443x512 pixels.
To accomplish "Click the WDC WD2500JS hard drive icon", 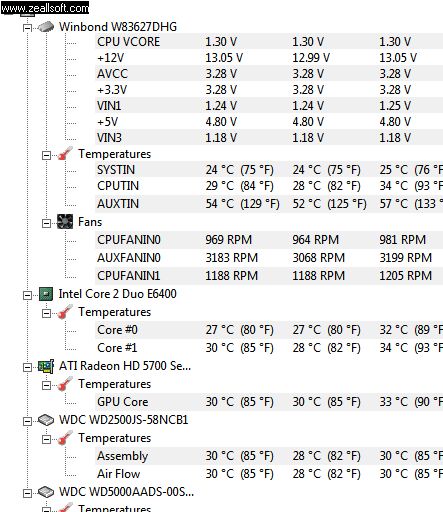I will click(46, 420).
